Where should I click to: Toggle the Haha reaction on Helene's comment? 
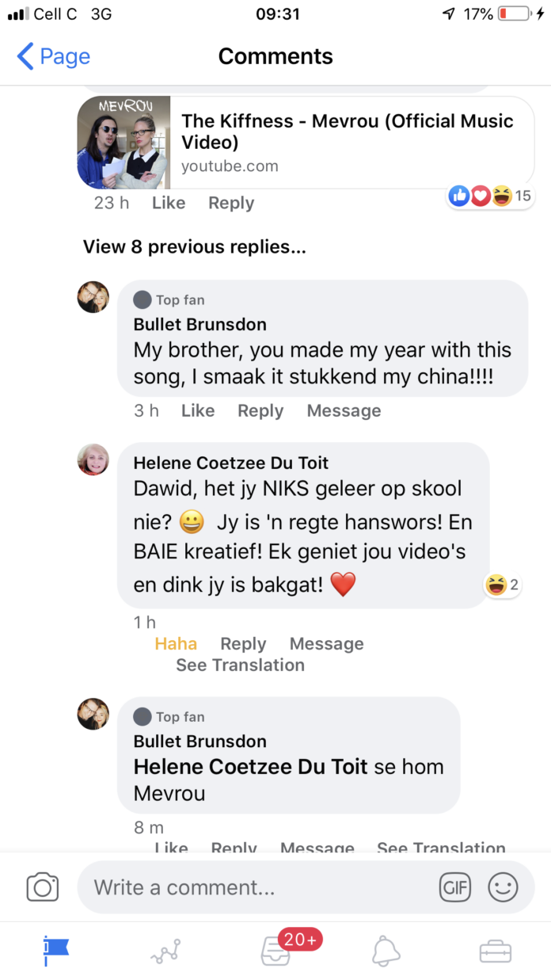click(x=176, y=643)
